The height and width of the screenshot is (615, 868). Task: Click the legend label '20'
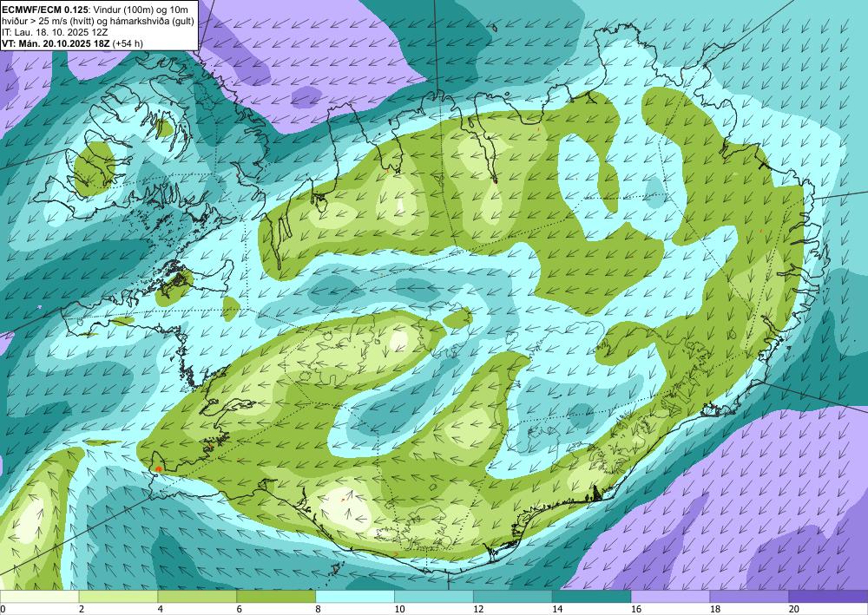pos(794,609)
